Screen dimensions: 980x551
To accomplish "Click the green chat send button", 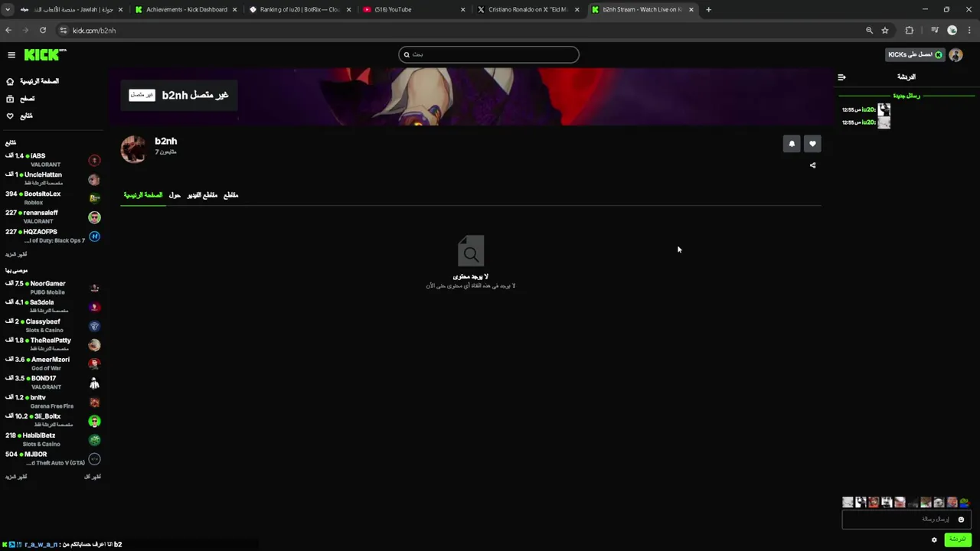I will pos(958,540).
